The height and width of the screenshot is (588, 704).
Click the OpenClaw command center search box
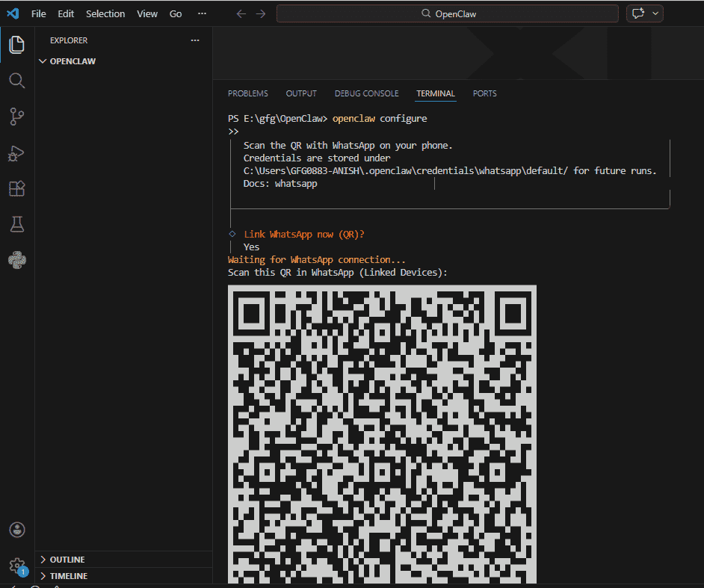click(x=448, y=14)
